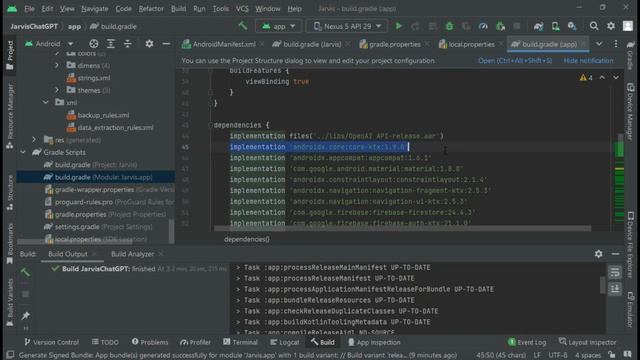Click the Project panel vertical scrollbar
640x360 pixels.
point(171,231)
